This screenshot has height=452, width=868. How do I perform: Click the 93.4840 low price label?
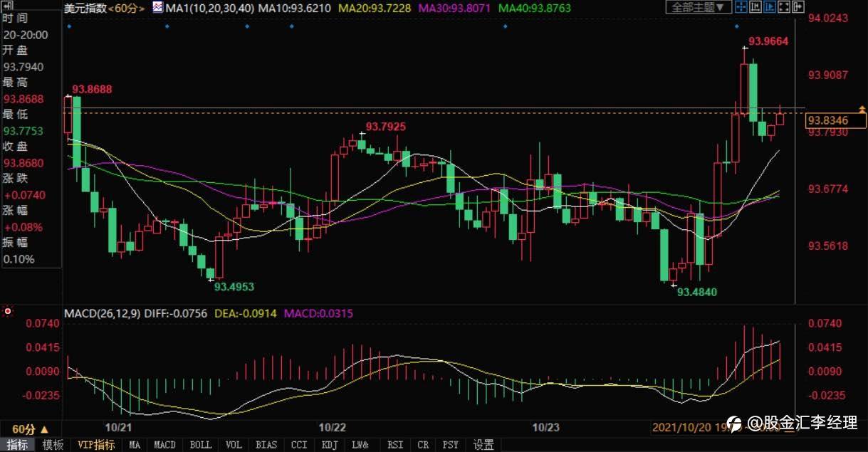point(696,292)
